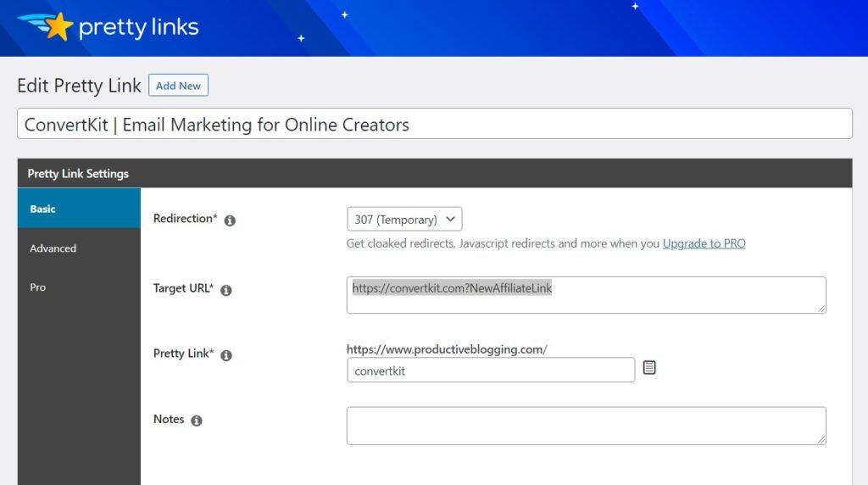
Task: Click the Pretty Link Settings header
Action: [435, 173]
